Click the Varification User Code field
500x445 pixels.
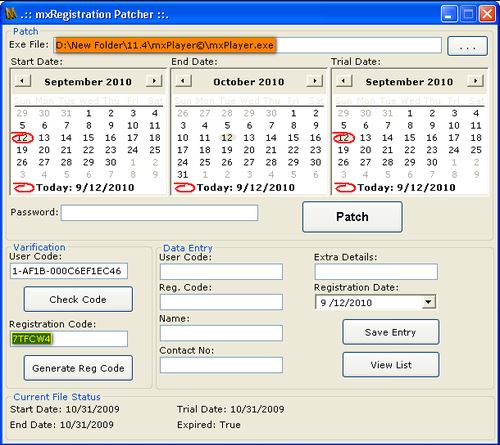(69, 271)
